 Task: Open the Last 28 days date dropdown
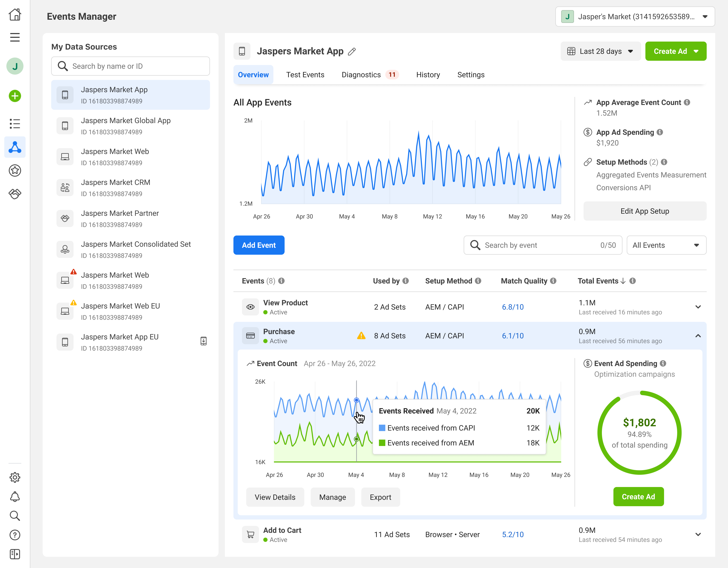[x=600, y=51]
